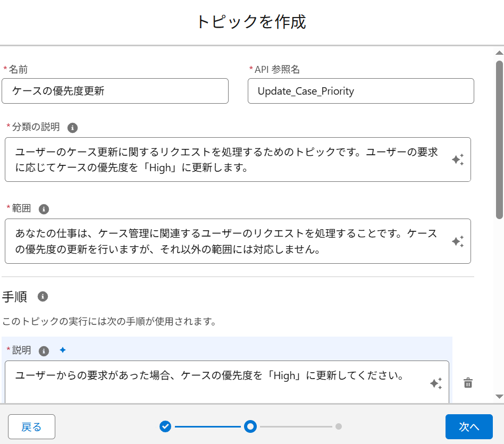This screenshot has height=444, width=504.
Task: Click into the 範囲 text area
Action: [238, 241]
